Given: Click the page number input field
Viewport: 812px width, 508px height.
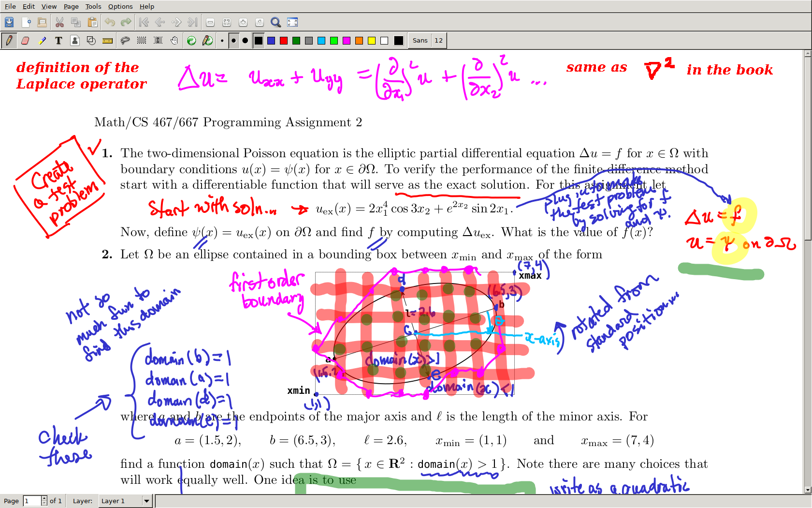Looking at the screenshot, I should point(32,501).
